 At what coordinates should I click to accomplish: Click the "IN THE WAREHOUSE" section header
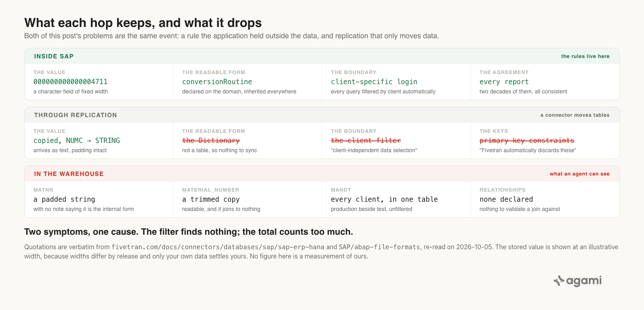69,174
